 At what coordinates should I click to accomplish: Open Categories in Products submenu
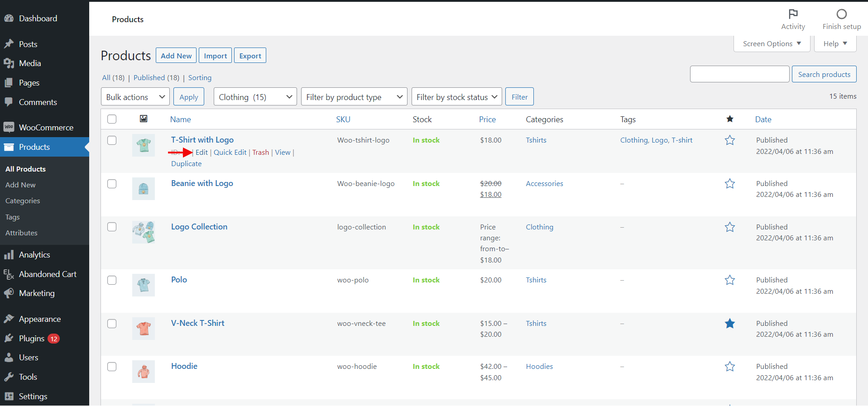coord(23,201)
